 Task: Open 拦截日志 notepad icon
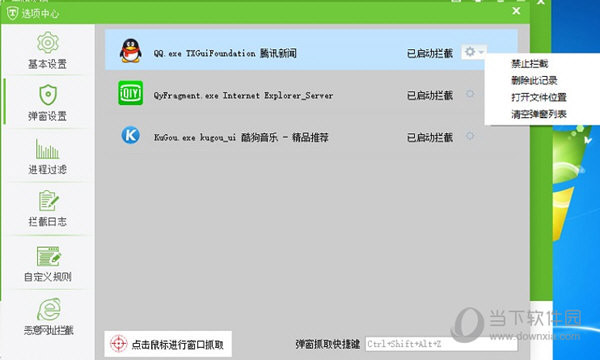48,200
